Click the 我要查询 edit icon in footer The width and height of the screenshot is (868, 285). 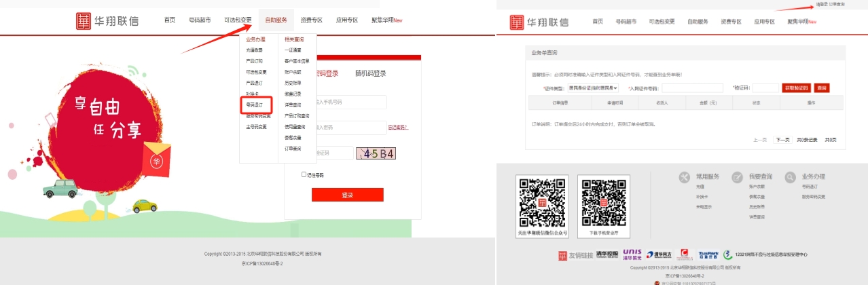pyautogui.click(x=737, y=177)
